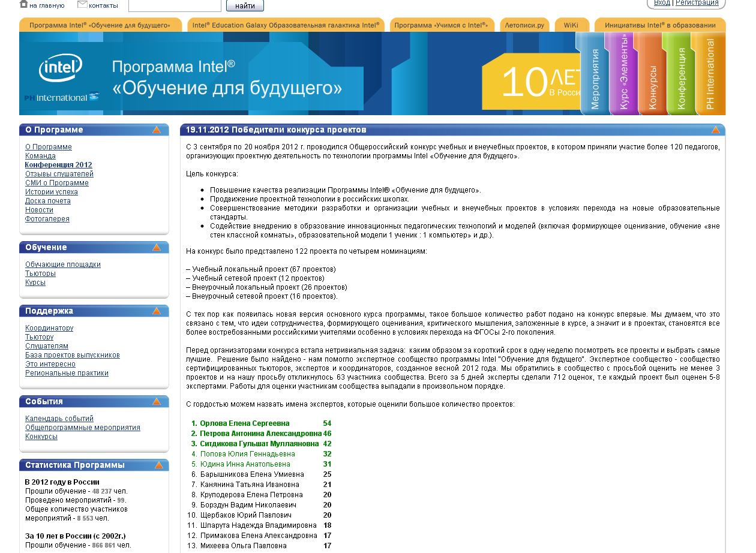Click the PH International logo in the banner
This screenshot has height=553, width=756.
tap(62, 97)
